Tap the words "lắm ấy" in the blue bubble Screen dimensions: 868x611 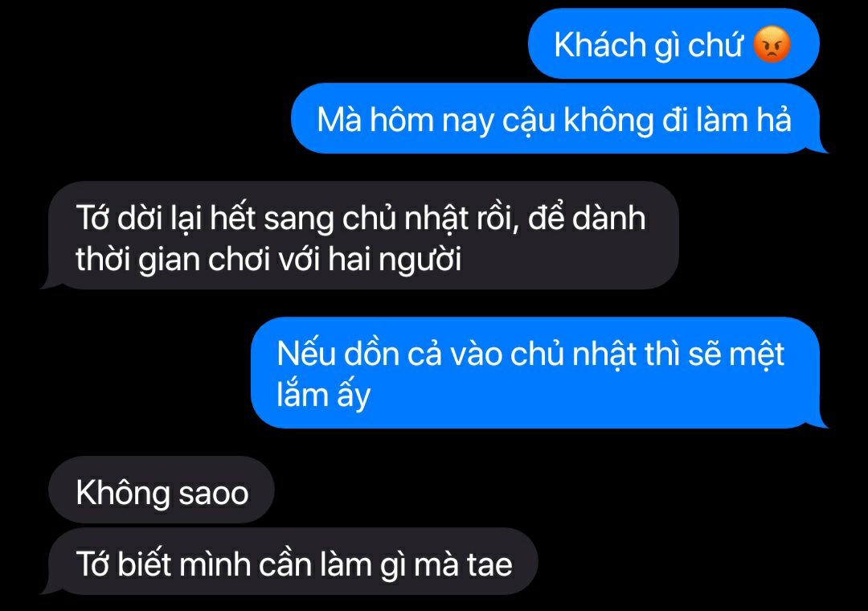[323, 396]
